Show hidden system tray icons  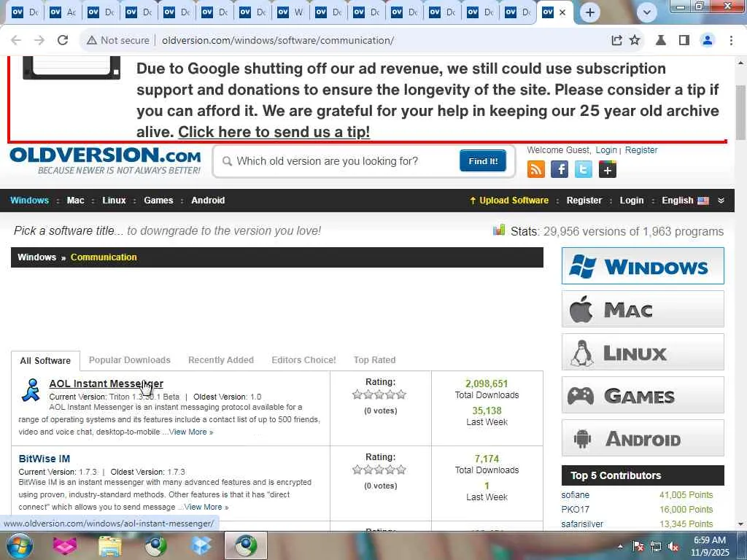click(x=620, y=546)
